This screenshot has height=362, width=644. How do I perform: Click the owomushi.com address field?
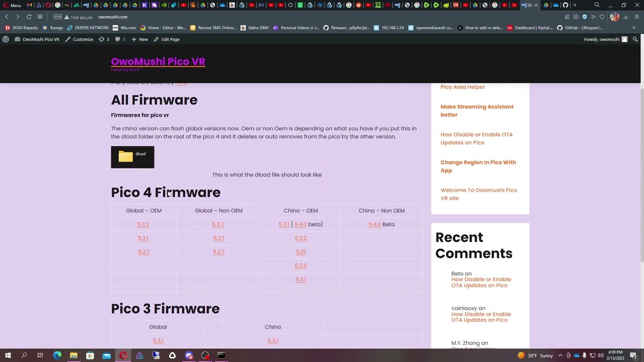click(113, 17)
